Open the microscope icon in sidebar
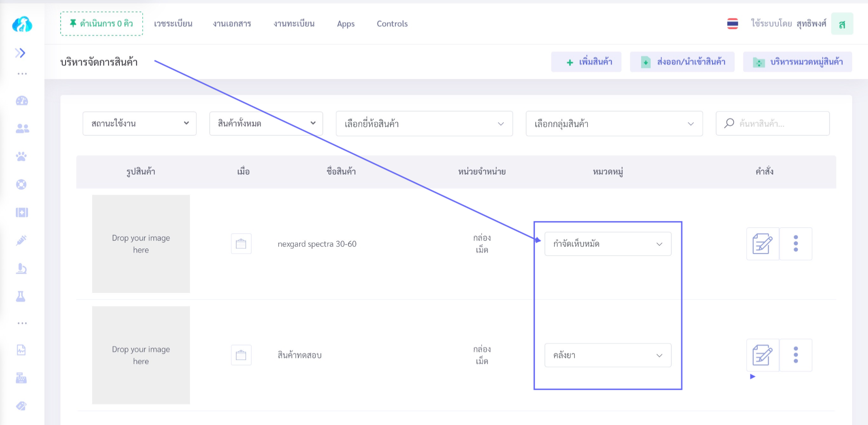The width and height of the screenshot is (868, 425). [x=21, y=268]
